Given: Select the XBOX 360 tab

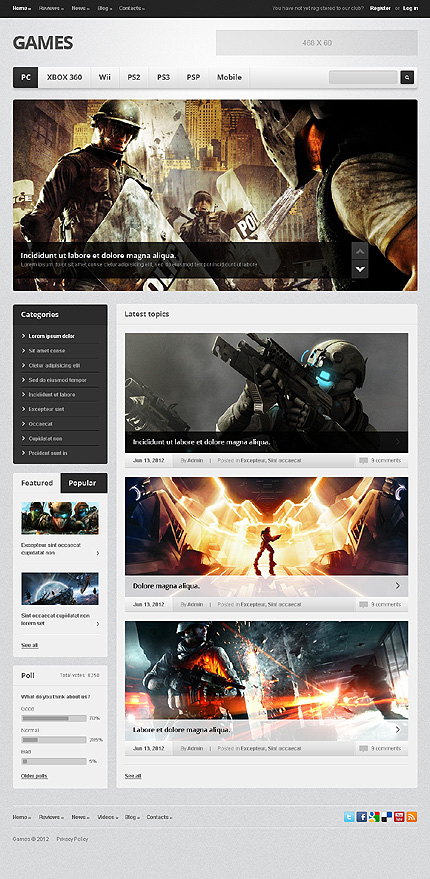Looking at the screenshot, I should coord(64,77).
